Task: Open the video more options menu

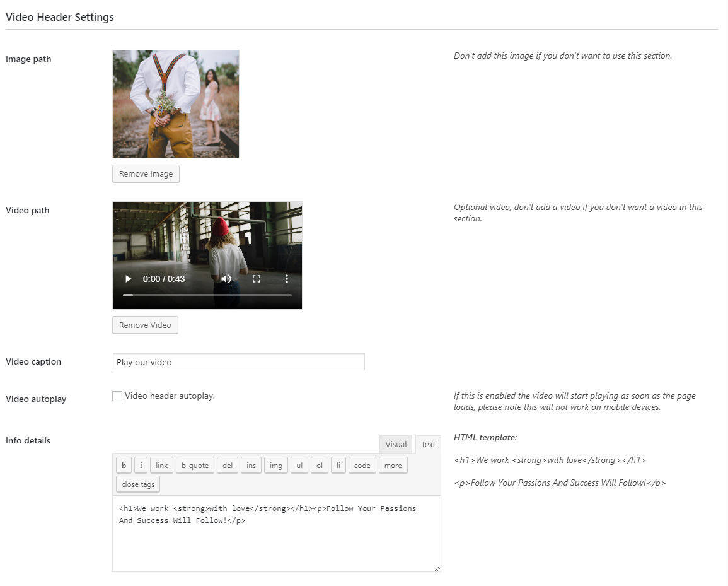Action: pyautogui.click(x=286, y=279)
